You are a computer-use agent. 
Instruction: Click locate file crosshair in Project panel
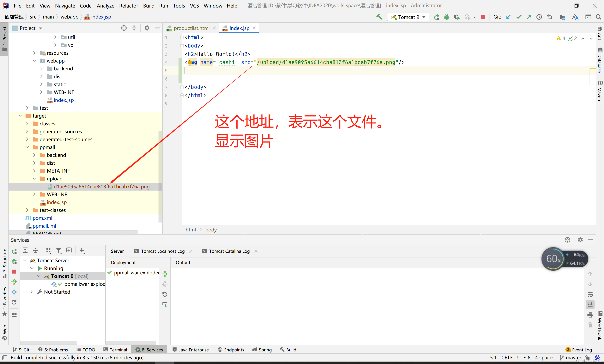(124, 28)
